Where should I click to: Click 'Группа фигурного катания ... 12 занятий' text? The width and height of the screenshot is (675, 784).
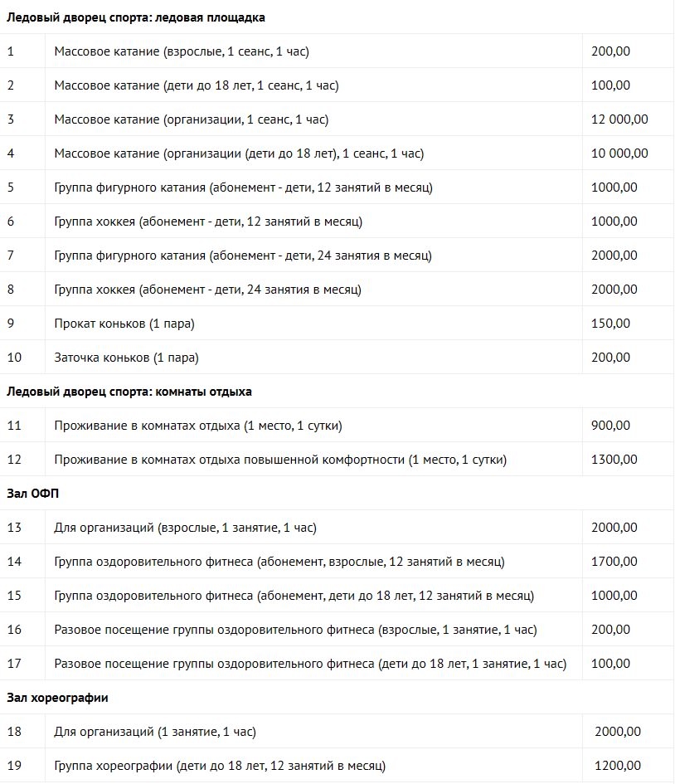(243, 187)
